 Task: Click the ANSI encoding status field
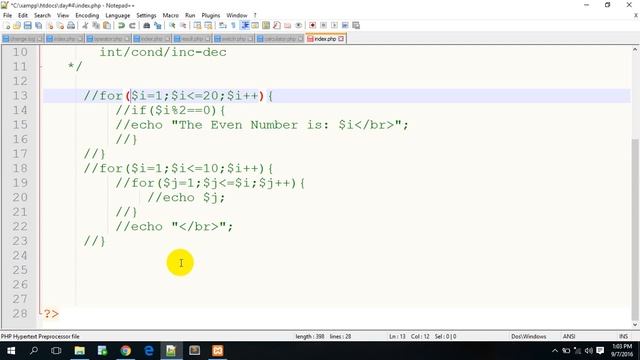pos(569,336)
